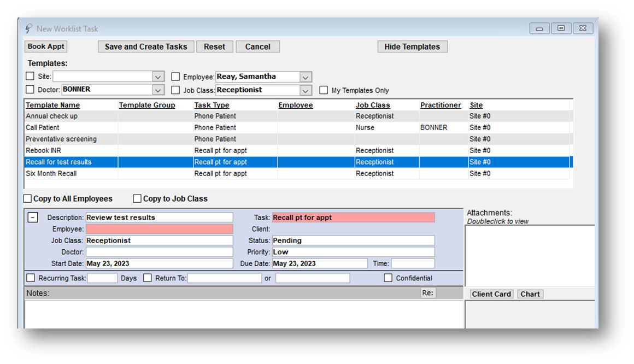Close the New Worklist Task window
The height and width of the screenshot is (364, 634).
tap(583, 28)
